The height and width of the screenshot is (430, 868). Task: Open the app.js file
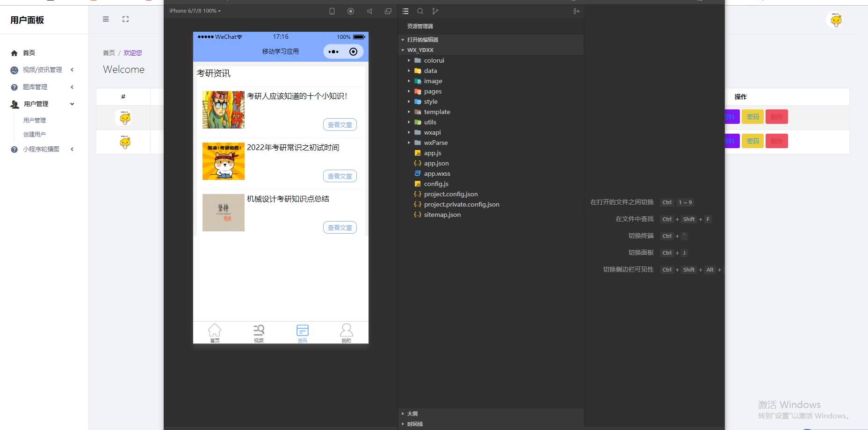click(x=491, y=153)
